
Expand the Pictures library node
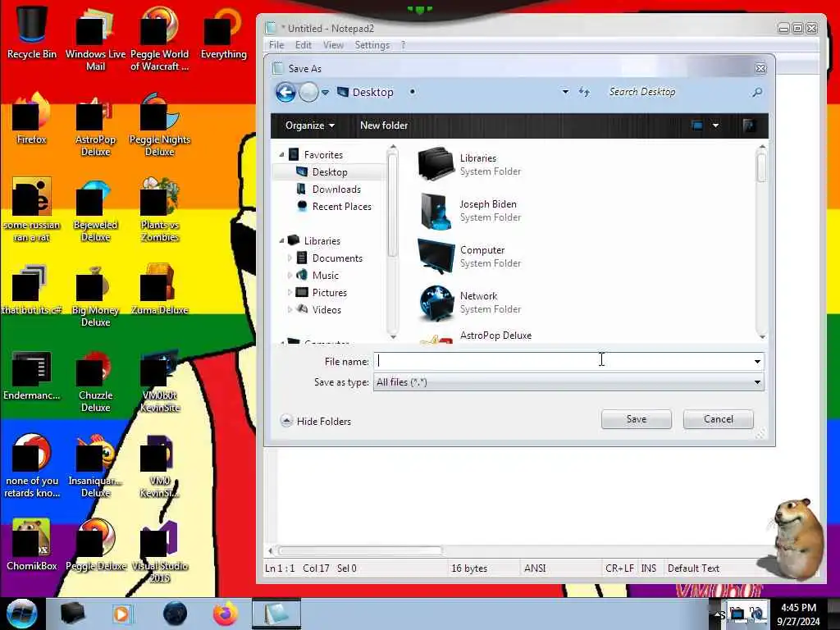(290, 292)
